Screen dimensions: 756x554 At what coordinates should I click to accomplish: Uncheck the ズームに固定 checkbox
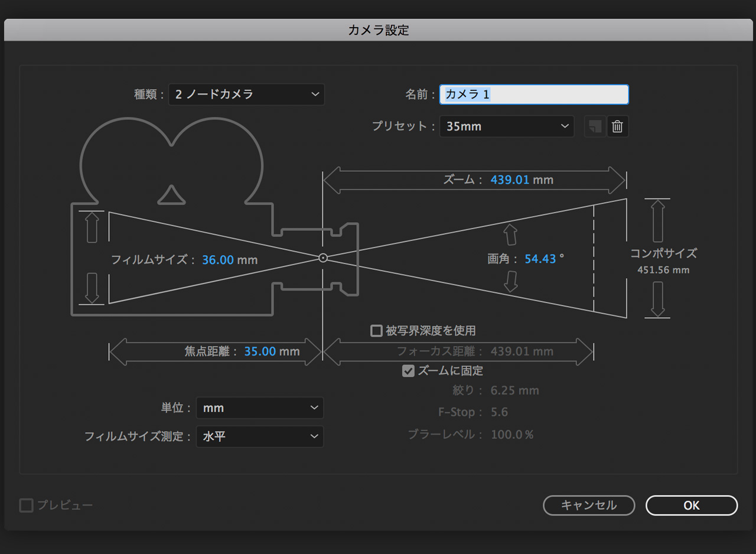(x=408, y=371)
